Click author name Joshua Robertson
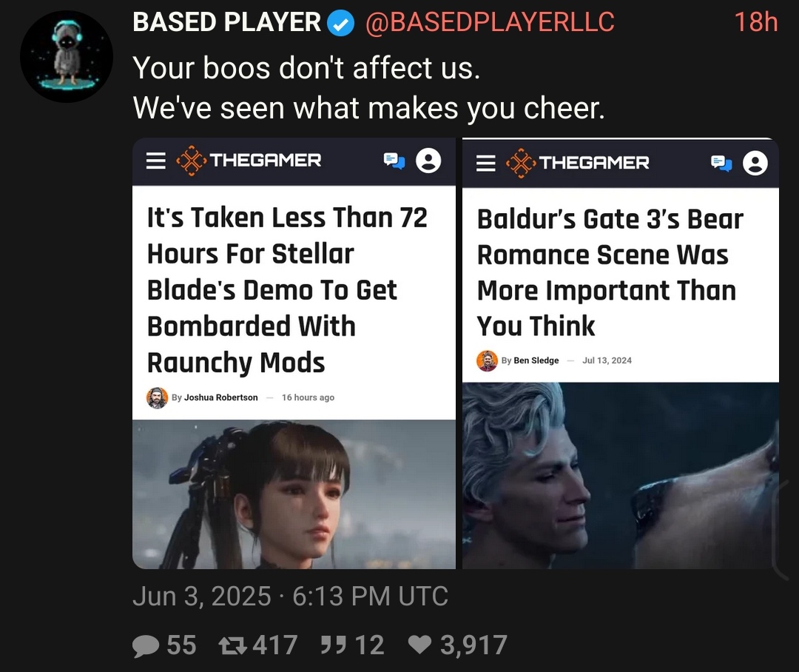This screenshot has height=672, width=799. [x=220, y=397]
